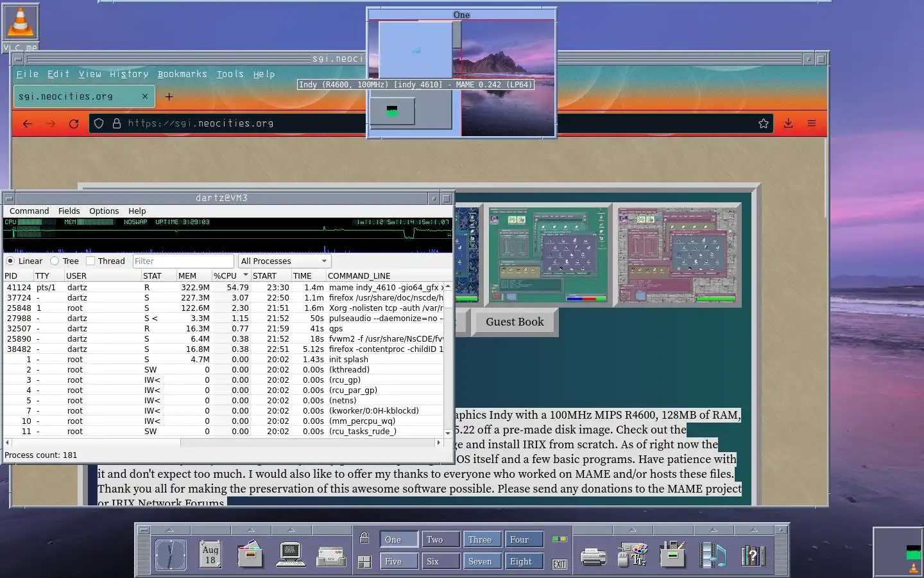Screen dimensions: 924x578
Task: Click the Firefox address bar URL
Action: tap(201, 123)
